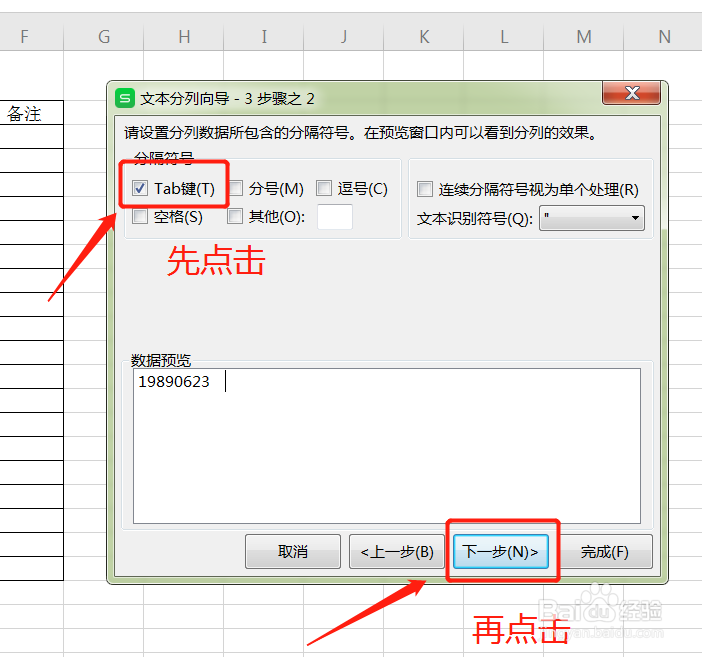
Task: Finish wizard with 完成(F) button
Action: pos(604,551)
